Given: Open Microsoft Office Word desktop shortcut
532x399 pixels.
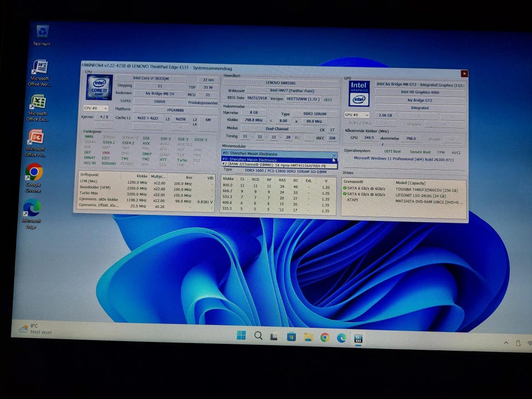Looking at the screenshot, I should click(x=40, y=73).
